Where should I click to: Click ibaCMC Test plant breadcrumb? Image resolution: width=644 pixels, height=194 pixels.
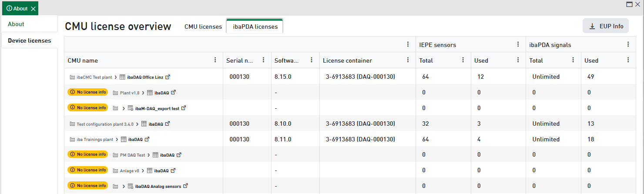[94, 77]
